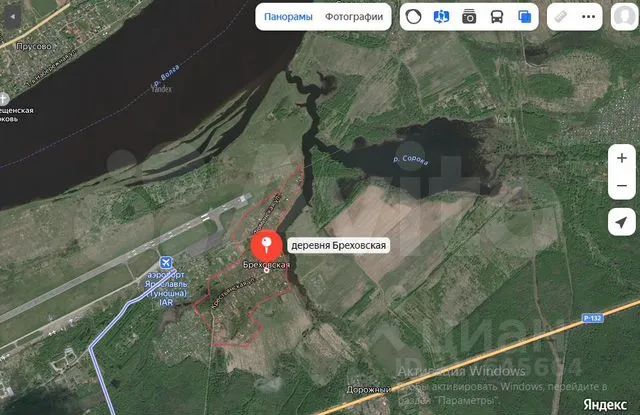
Task: Zoom out with the minus button
Action: pyautogui.click(x=622, y=186)
